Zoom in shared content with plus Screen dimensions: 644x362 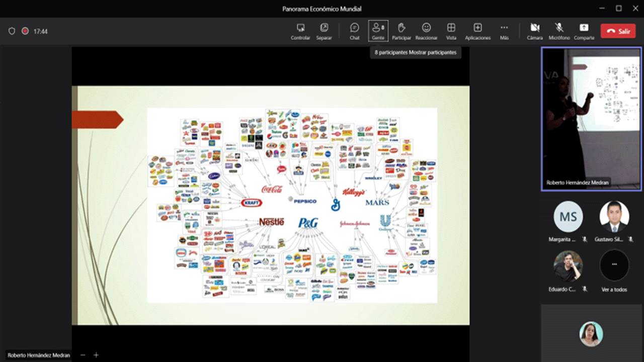coord(96,355)
